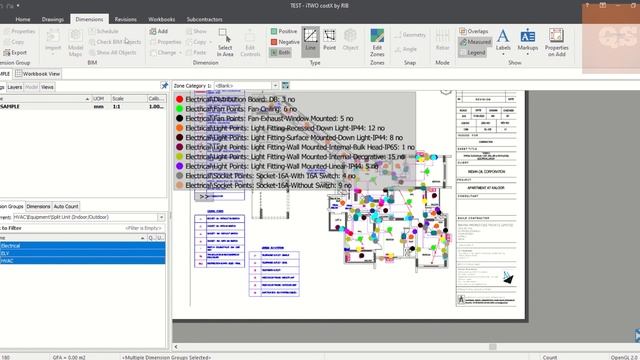Open the Zone Category dropdown
Viewport: 640px width, 360px height.
pyautogui.click(x=275, y=86)
